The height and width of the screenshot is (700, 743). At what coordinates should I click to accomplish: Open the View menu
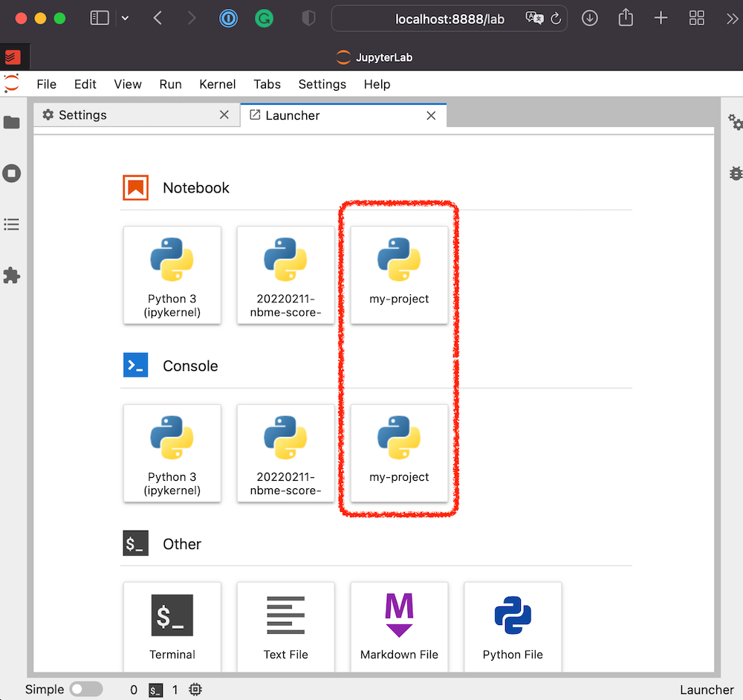click(x=128, y=85)
